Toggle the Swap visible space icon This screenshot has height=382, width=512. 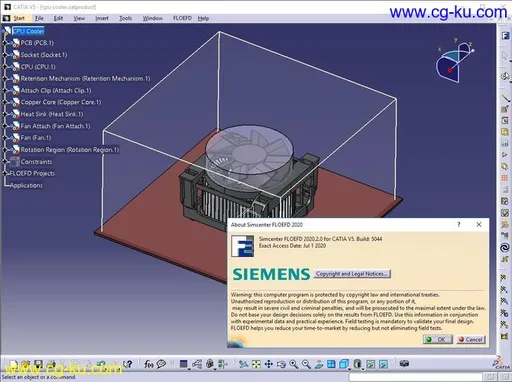coord(384,364)
